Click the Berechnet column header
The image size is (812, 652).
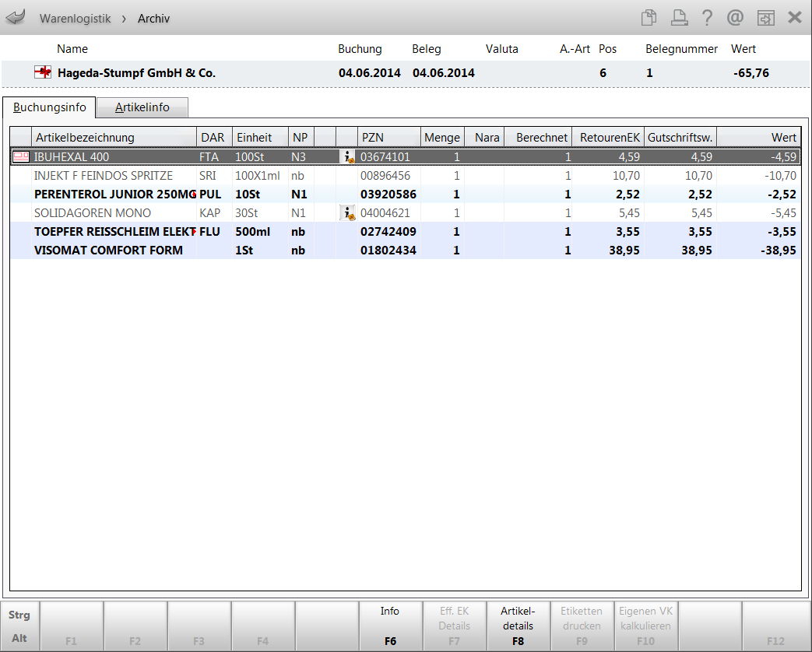tap(538, 137)
